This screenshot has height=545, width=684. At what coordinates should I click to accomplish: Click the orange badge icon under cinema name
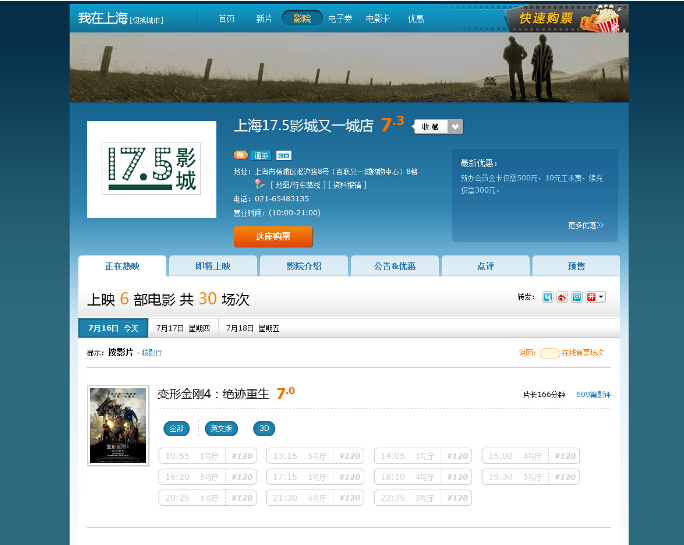240,155
